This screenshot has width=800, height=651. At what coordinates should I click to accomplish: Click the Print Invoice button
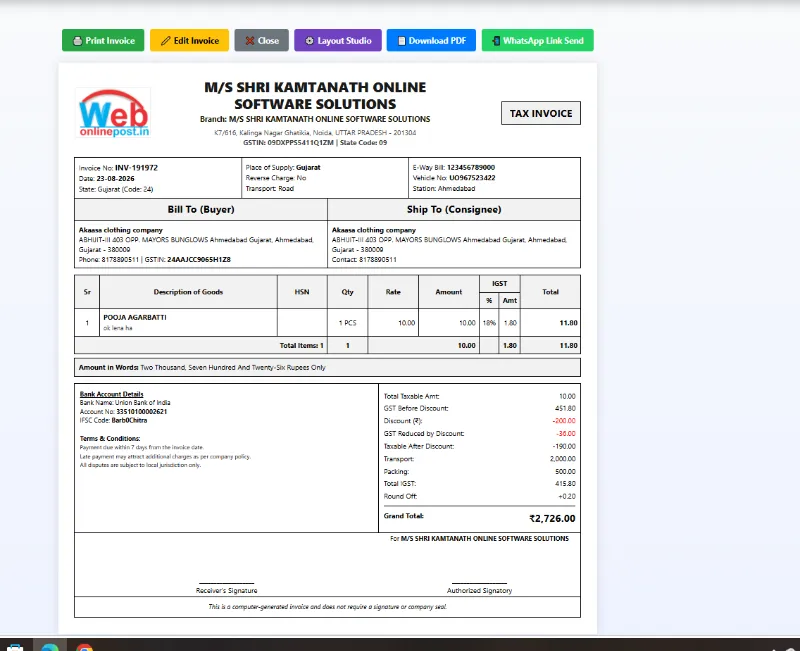coord(103,40)
